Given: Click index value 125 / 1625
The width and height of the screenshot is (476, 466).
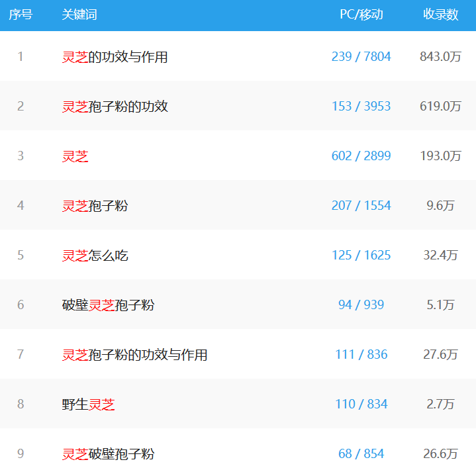Looking at the screenshot, I should (361, 255).
